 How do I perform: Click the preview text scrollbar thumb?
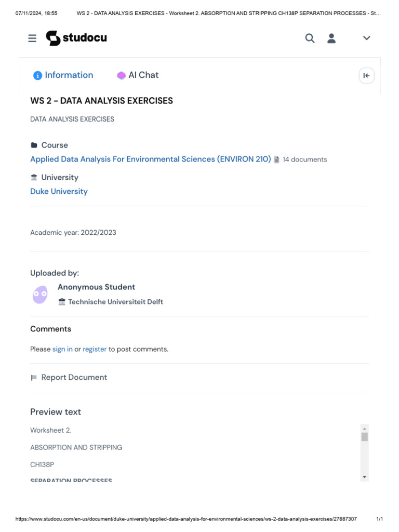pos(364,436)
